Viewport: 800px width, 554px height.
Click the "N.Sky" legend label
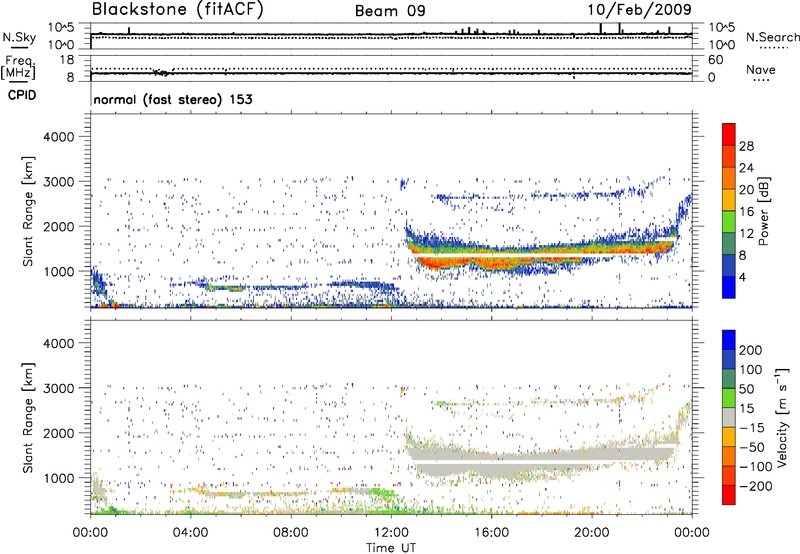point(19,37)
